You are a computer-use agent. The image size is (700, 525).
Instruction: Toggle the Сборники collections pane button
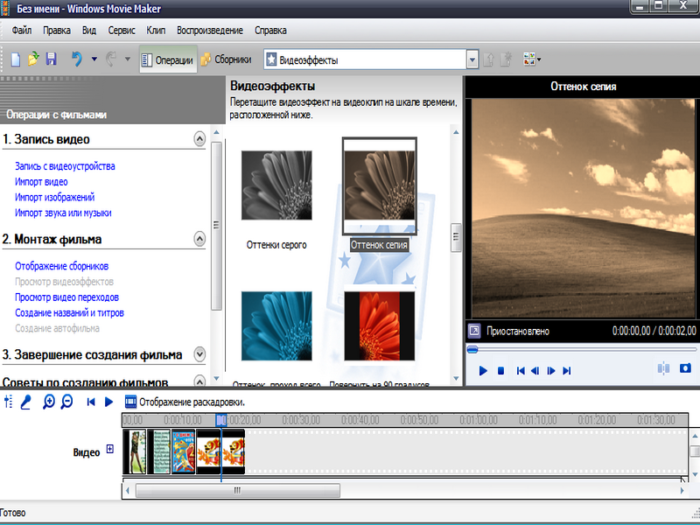(x=225, y=59)
